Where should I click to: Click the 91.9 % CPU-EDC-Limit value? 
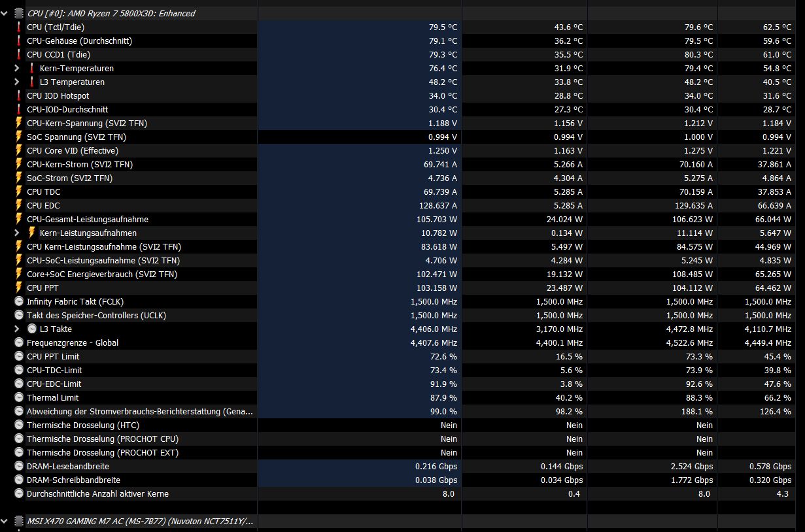pyautogui.click(x=444, y=384)
